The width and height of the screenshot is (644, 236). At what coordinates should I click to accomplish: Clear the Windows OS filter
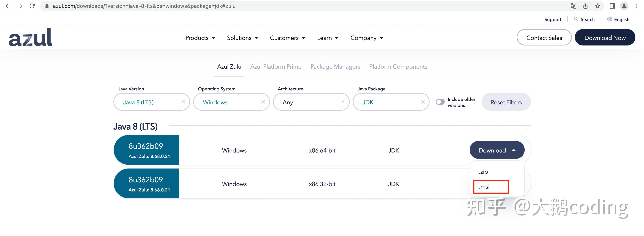point(263,102)
